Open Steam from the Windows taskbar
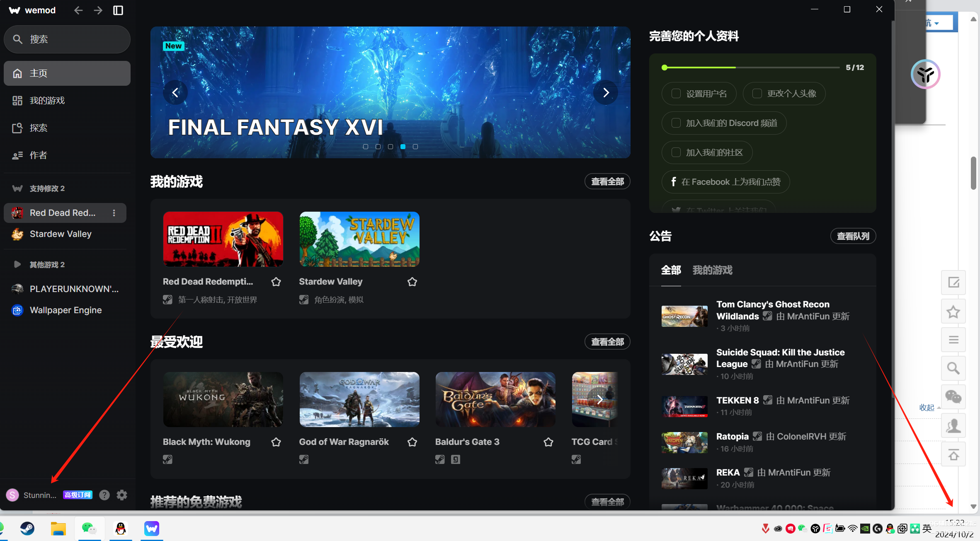The width and height of the screenshot is (980, 541). click(27, 529)
